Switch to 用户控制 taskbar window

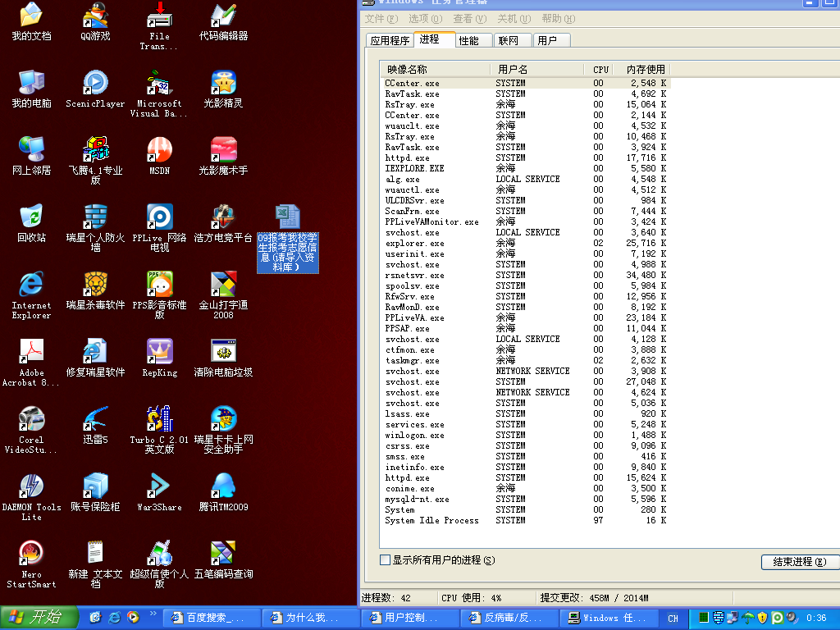(x=410, y=618)
